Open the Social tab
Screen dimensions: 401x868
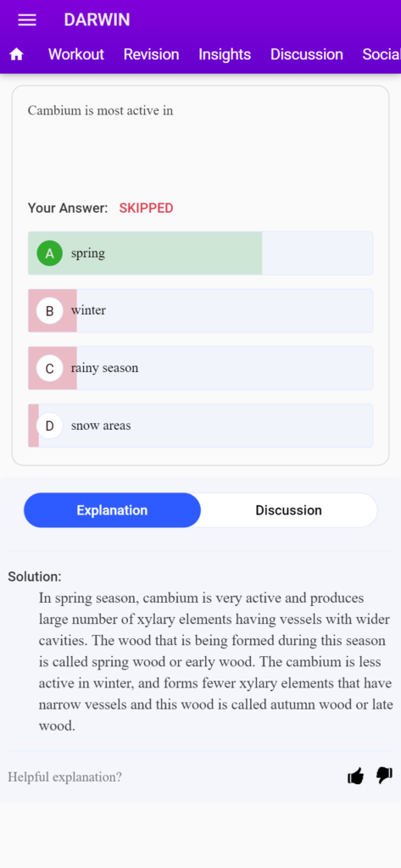coord(382,54)
